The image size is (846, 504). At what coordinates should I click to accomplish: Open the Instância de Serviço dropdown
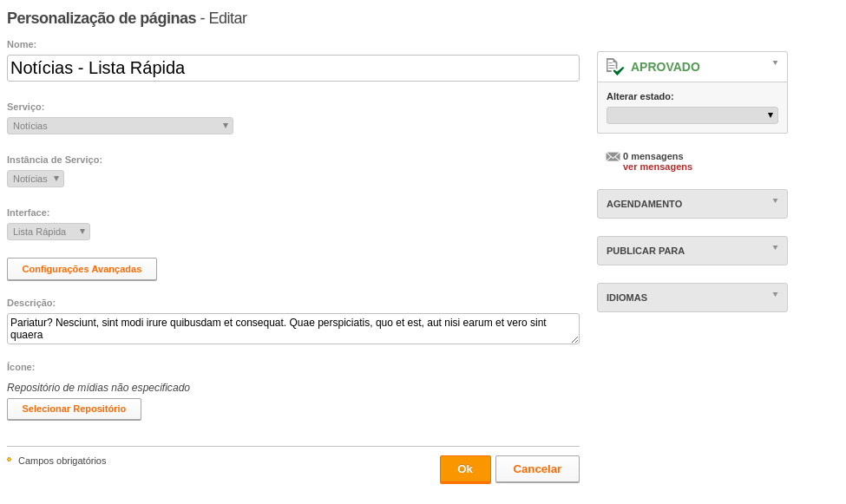[x=36, y=179]
